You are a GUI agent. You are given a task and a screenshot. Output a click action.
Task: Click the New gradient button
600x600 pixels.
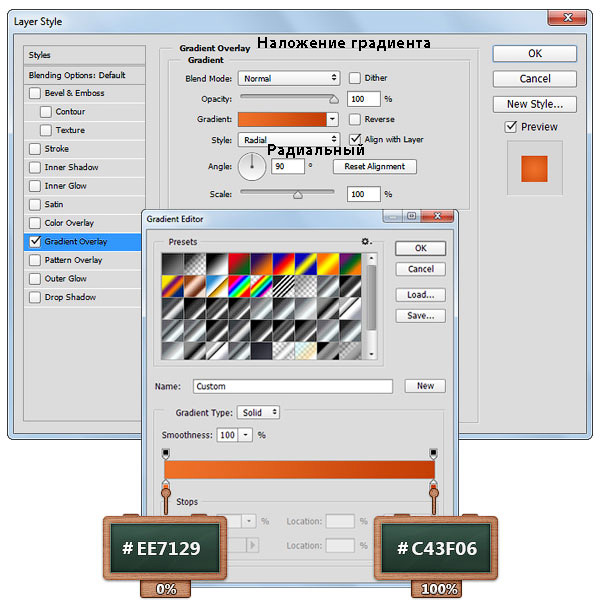(425, 386)
